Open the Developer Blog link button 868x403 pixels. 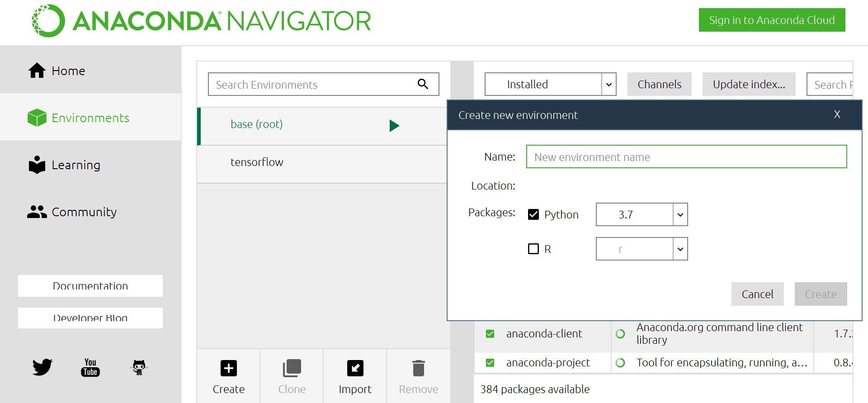tap(90, 318)
